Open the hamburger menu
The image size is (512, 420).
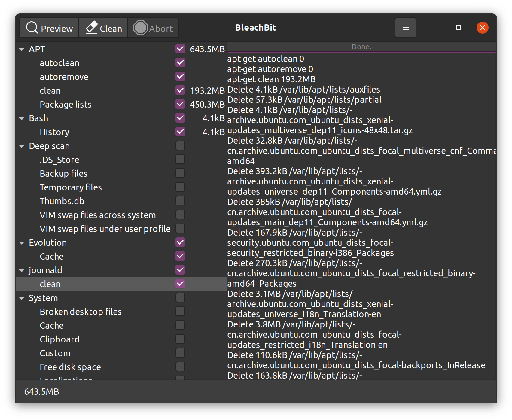click(405, 28)
